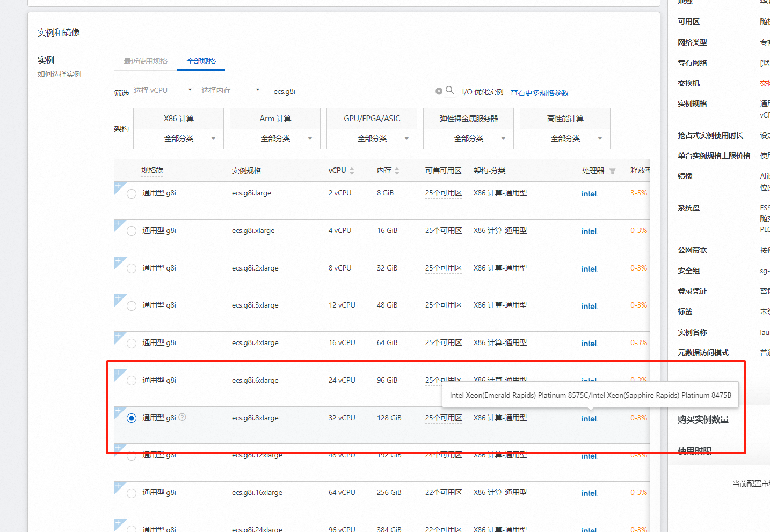The width and height of the screenshot is (770, 532).
Task: Open the 选择 vCPU filter dropdown
Action: point(163,90)
